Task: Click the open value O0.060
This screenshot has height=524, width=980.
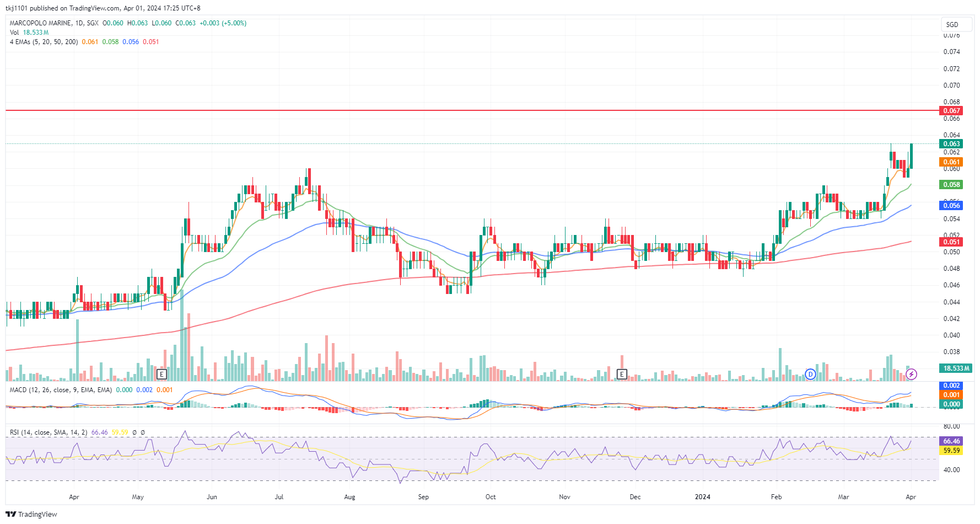Action: pyautogui.click(x=113, y=23)
